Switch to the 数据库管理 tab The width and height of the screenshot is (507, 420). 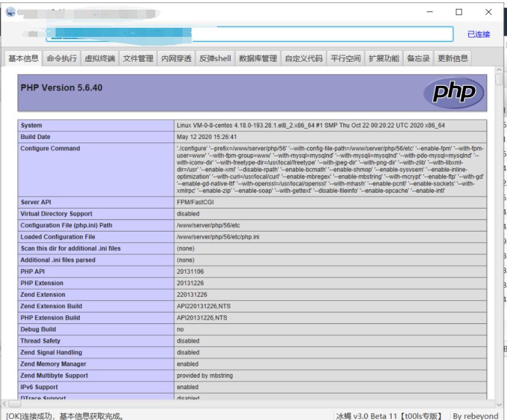coord(257,58)
